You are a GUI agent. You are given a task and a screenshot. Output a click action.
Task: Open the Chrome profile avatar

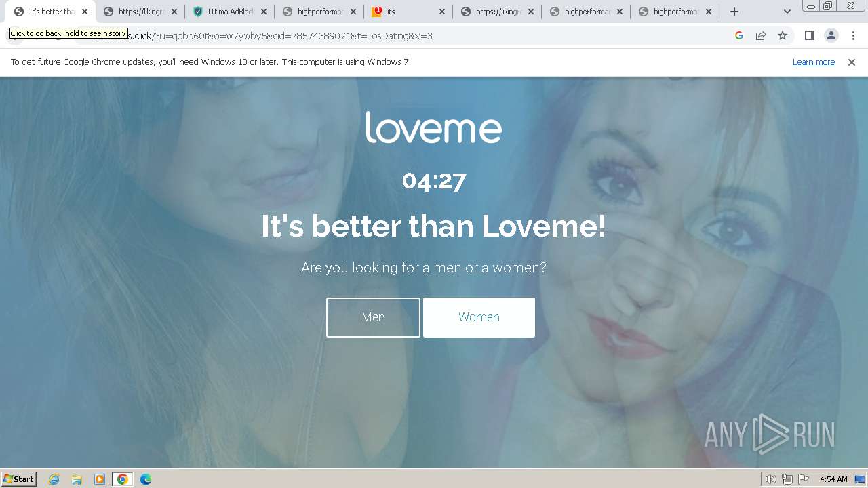tap(831, 35)
